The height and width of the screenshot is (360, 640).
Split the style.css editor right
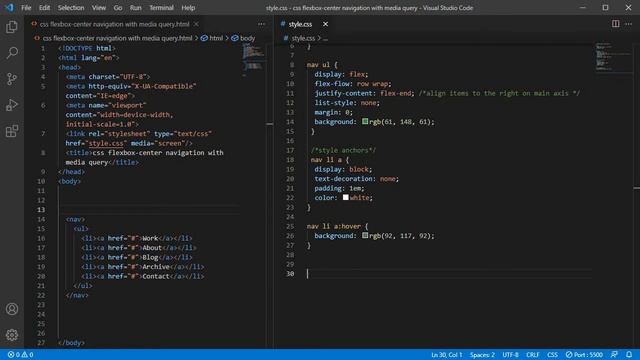pyautogui.click(x=615, y=24)
